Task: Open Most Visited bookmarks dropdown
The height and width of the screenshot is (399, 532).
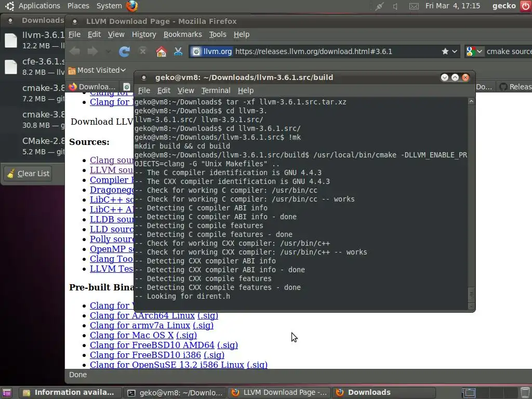Action: (x=97, y=70)
